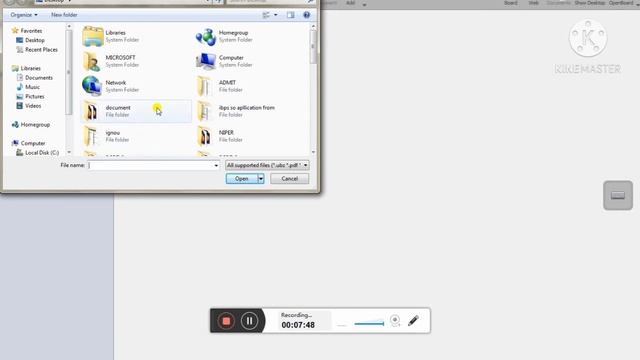Select the Network system folder
Screen dimensions: 640x360
tap(110, 86)
